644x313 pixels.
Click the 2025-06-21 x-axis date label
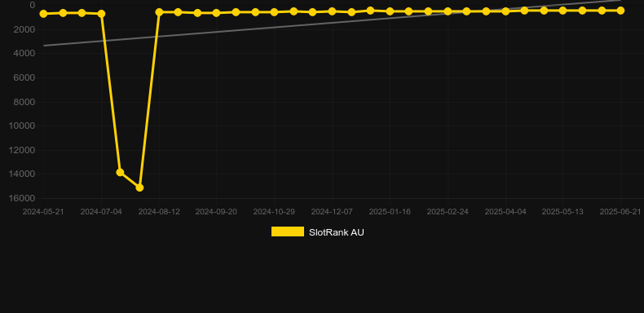[620, 212]
